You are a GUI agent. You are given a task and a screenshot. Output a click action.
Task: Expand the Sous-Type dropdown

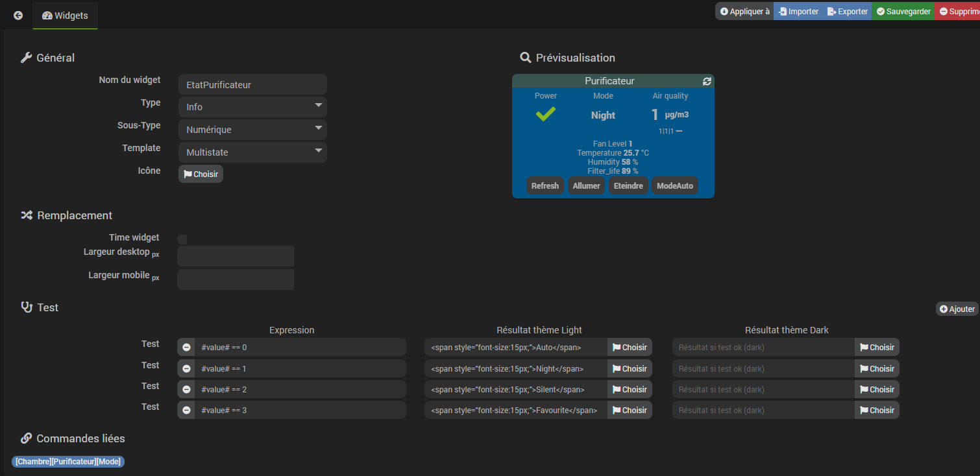point(252,130)
